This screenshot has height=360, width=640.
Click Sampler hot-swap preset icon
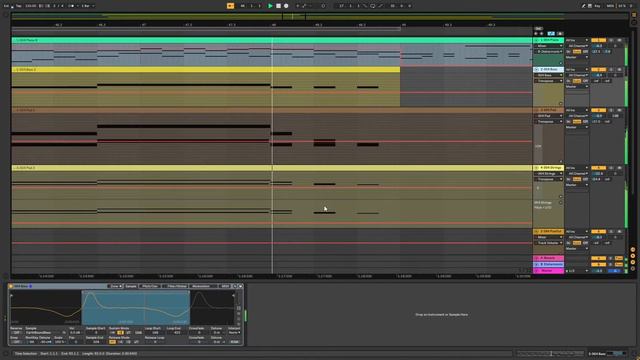tap(235, 287)
